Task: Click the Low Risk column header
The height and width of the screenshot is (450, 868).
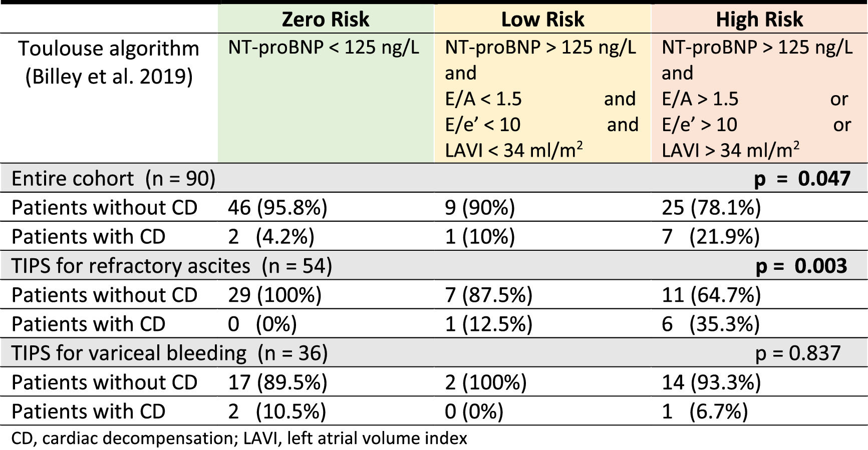Action: click(542, 20)
